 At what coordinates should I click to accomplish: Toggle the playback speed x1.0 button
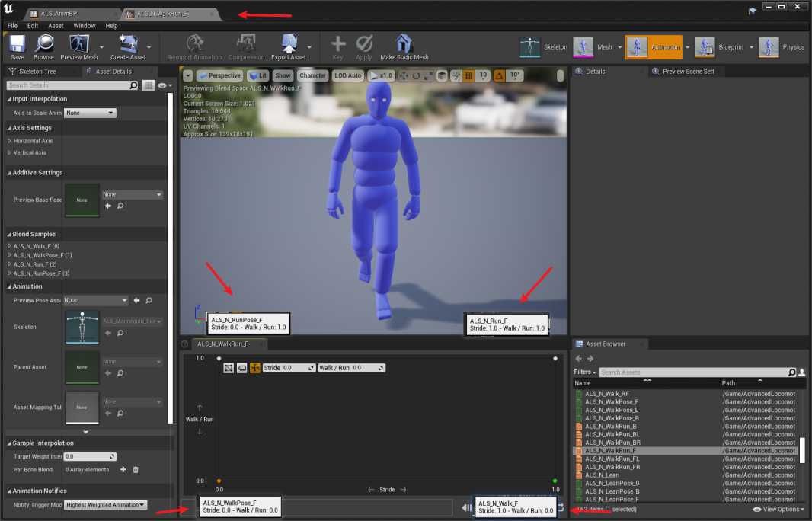pos(381,75)
